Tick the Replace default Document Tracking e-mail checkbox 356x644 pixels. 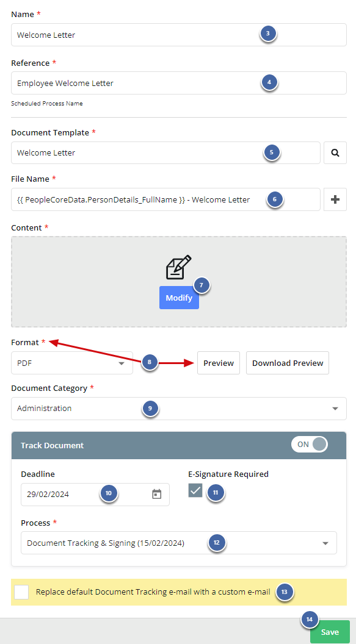[21, 592]
